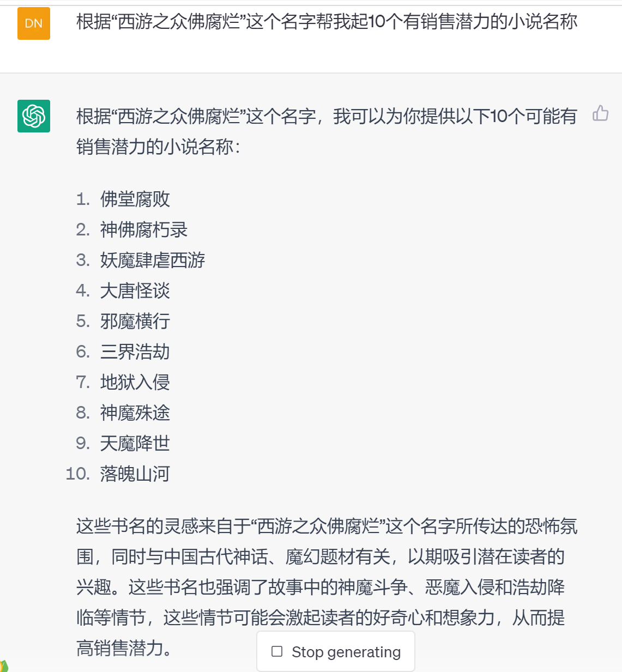Click the title 大唐怪谈
Viewport: 622px width, 672px height.
pos(135,291)
